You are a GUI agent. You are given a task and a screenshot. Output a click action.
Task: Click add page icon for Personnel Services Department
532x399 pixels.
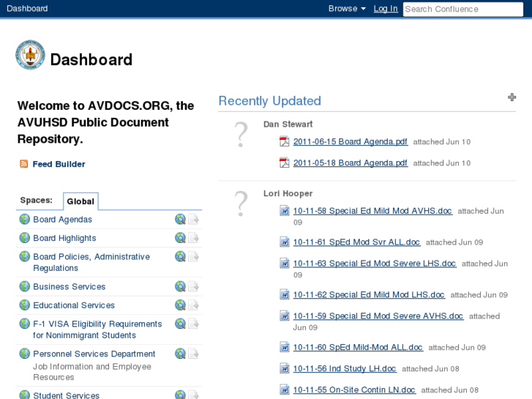193,354
